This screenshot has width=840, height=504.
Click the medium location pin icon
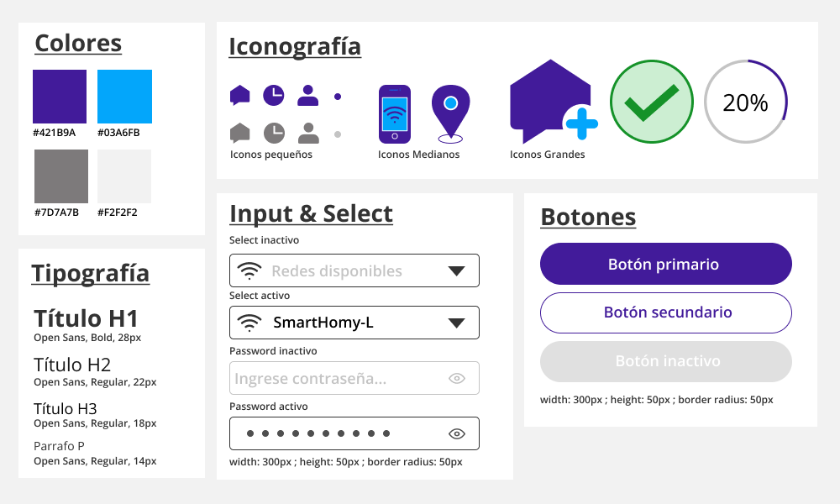point(450,113)
